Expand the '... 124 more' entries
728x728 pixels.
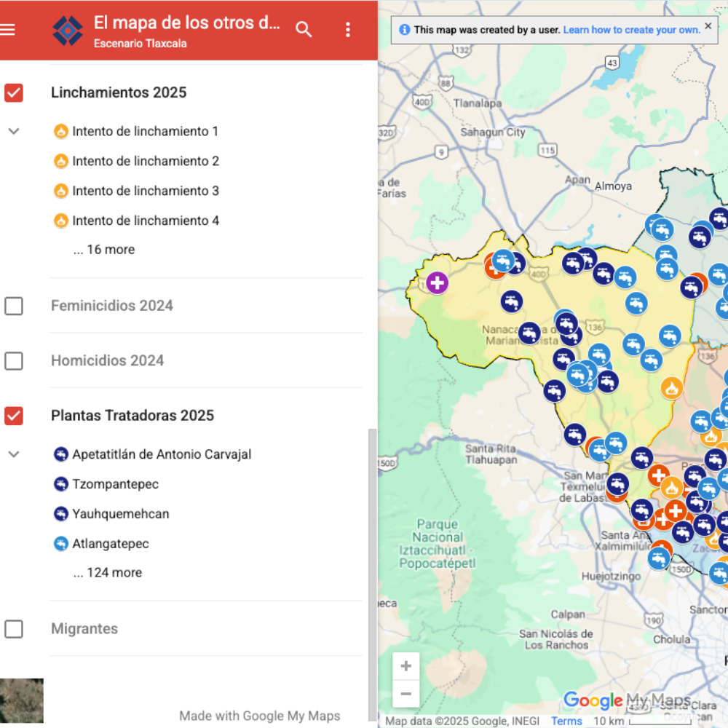pos(107,573)
